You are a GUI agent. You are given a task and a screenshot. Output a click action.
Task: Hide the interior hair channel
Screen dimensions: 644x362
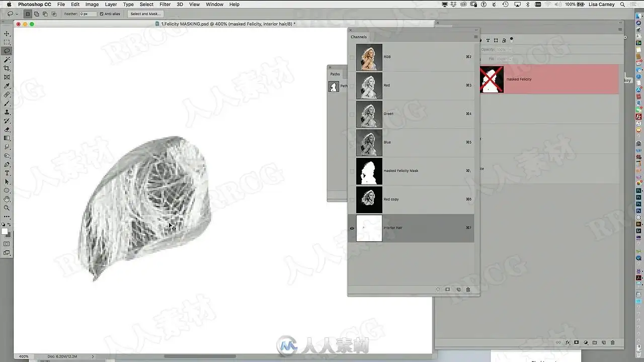pos(352,228)
